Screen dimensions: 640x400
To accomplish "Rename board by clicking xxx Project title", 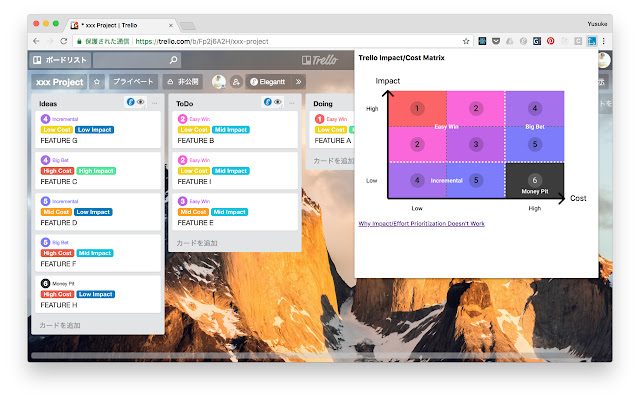I will click(x=60, y=82).
